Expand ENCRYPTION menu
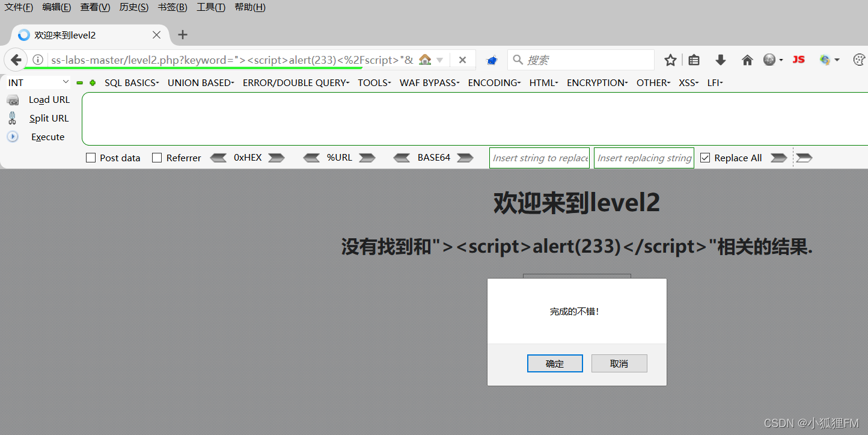This screenshot has height=435, width=868. coord(598,83)
